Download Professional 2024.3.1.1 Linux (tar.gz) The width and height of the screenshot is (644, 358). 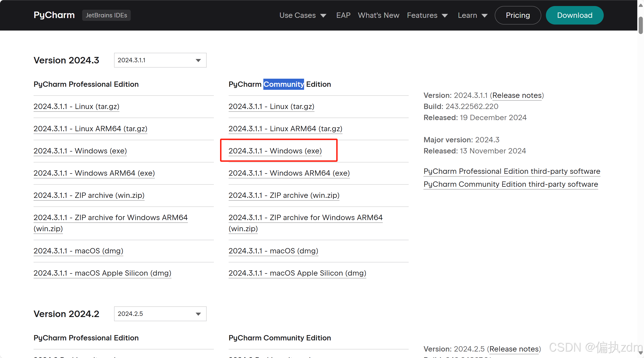coord(77,106)
